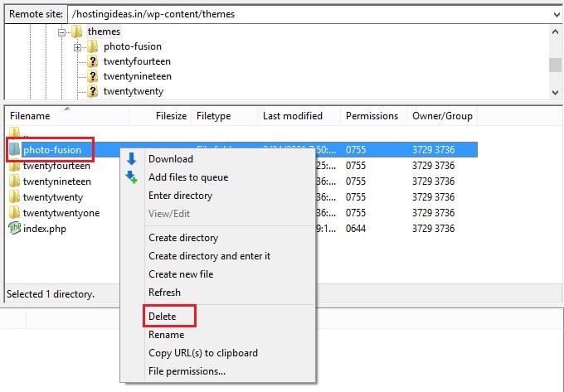Click the question-mark icon beside twentytwenty in tree
The height and width of the screenshot is (392, 564).
click(93, 91)
